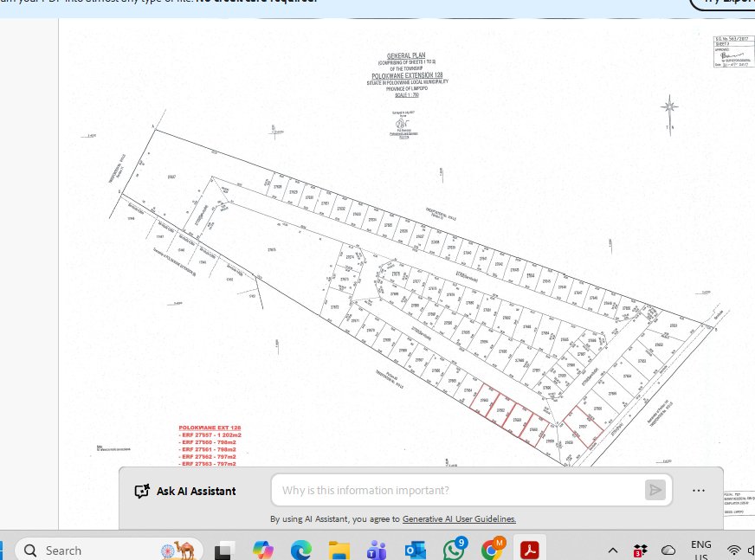755x560 pixels.
Task: Open more options menu in AI Assistant bar
Action: 698,490
